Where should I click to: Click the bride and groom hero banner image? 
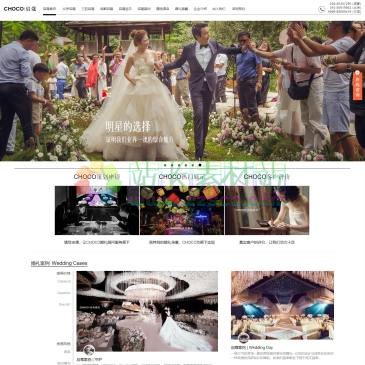(x=182, y=91)
